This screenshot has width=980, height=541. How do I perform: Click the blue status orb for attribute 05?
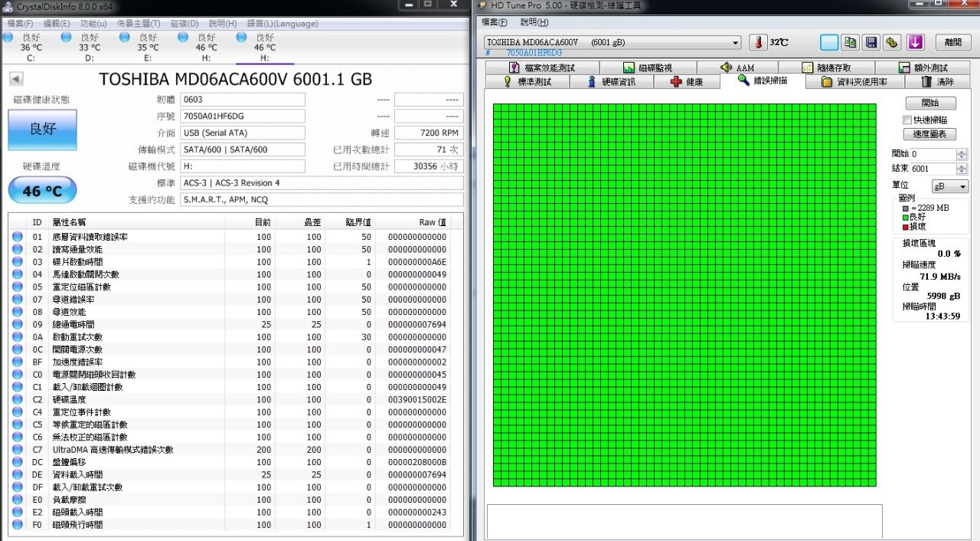[x=18, y=287]
